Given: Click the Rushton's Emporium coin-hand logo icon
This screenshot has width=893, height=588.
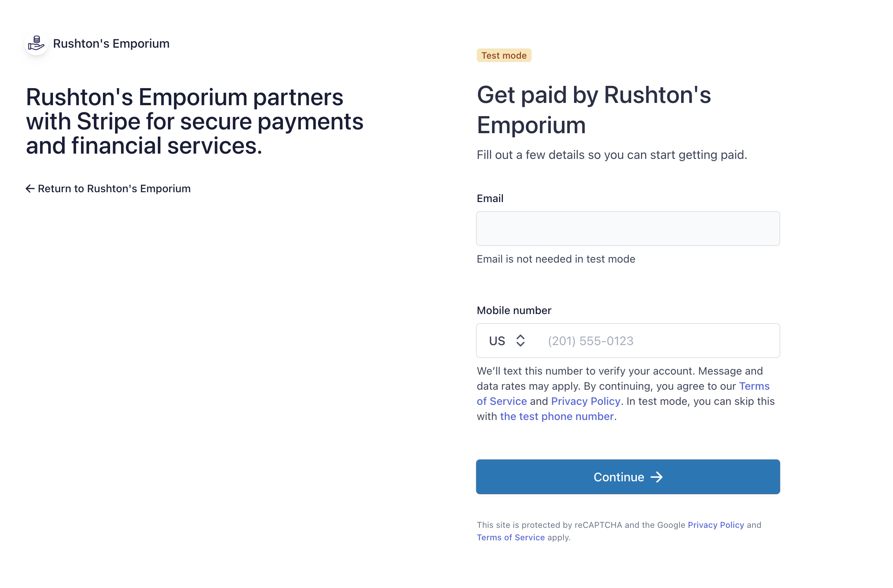Looking at the screenshot, I should click(36, 43).
